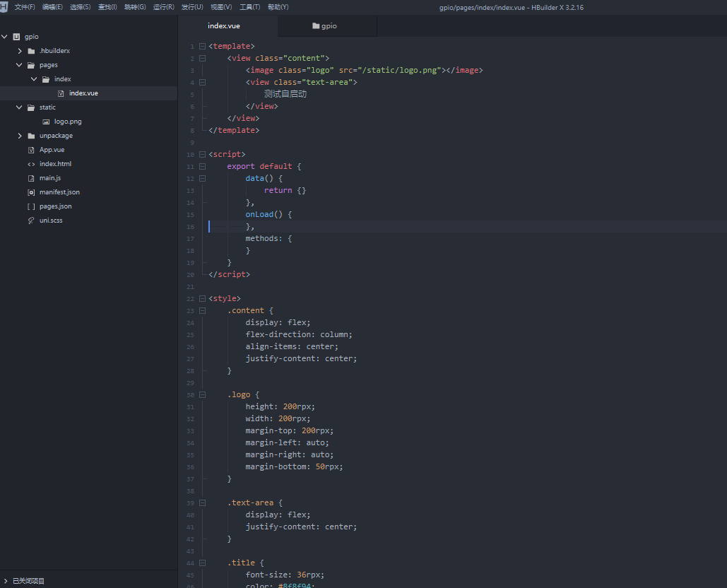Screen dimensions: 727x588
Task: Expand the 已关闭项目 section
Action: pyautogui.click(x=6, y=581)
